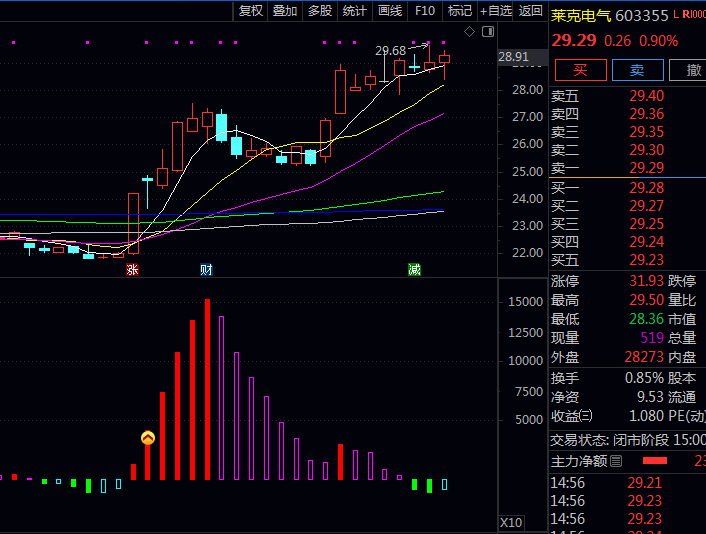The image size is (706, 534).
Task: Select 卖五 ask price 29.40
Action: coord(647,95)
